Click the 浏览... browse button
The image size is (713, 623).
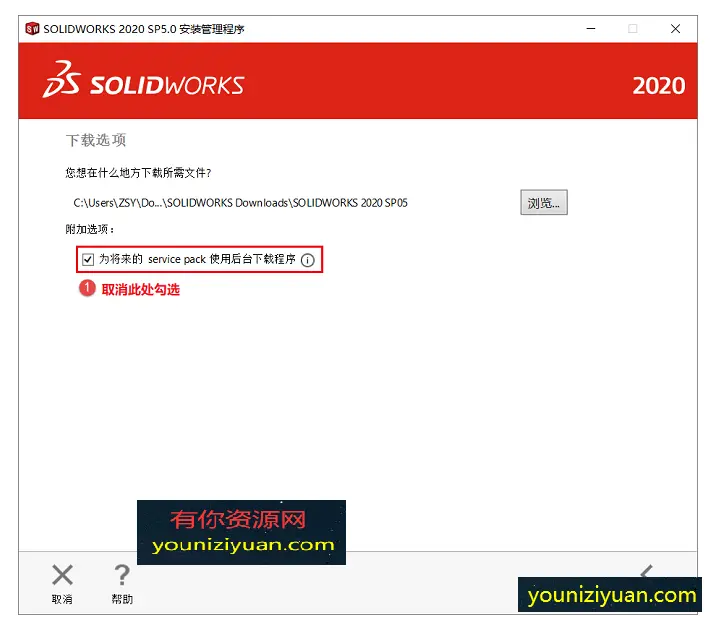pyautogui.click(x=544, y=202)
